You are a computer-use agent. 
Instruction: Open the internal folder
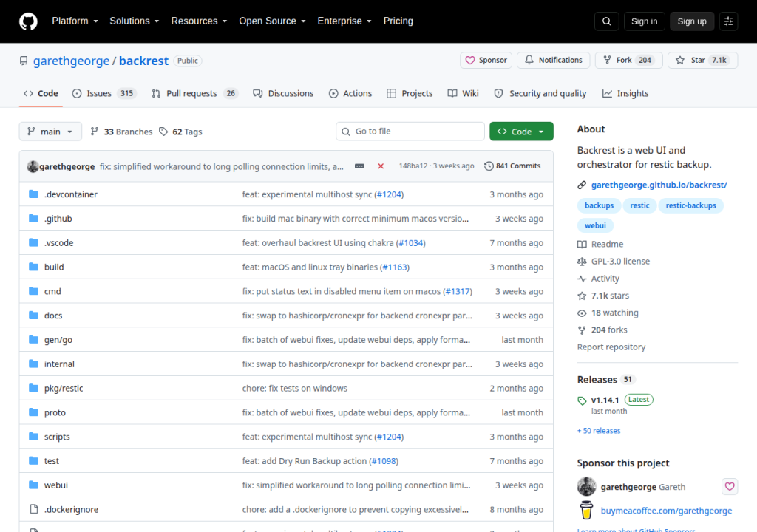pos(59,364)
